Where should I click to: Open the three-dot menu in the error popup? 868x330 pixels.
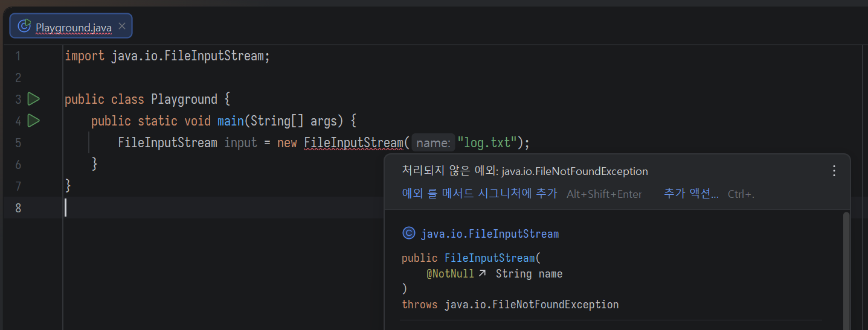(834, 171)
